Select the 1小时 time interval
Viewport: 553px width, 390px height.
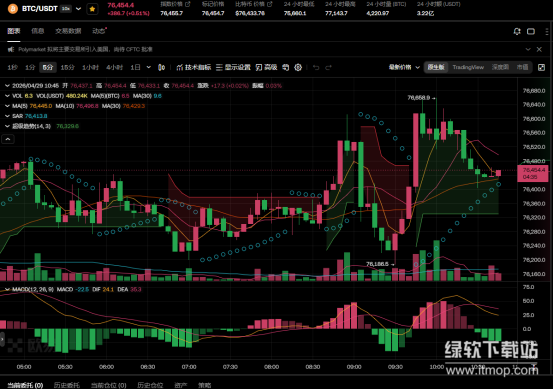point(90,67)
